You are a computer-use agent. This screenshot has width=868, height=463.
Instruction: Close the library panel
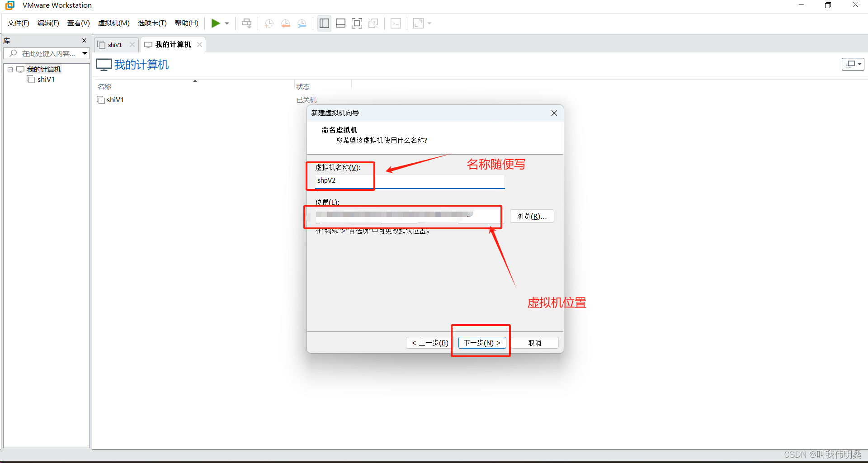tap(84, 41)
